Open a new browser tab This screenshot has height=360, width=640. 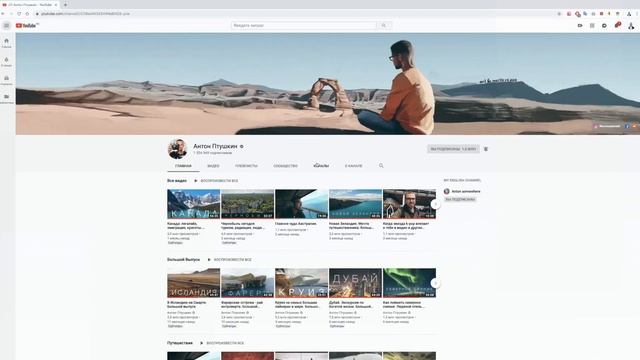[65, 4]
